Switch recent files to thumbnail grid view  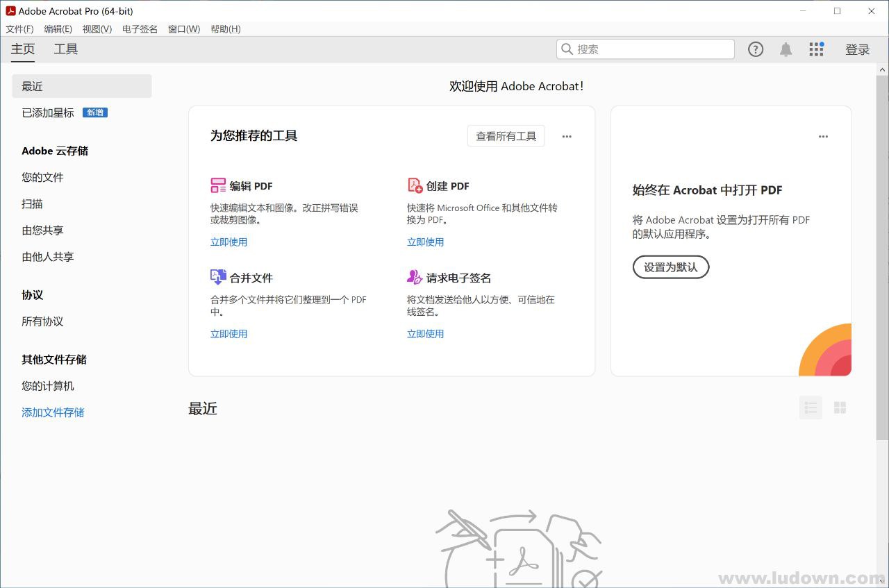click(x=840, y=408)
